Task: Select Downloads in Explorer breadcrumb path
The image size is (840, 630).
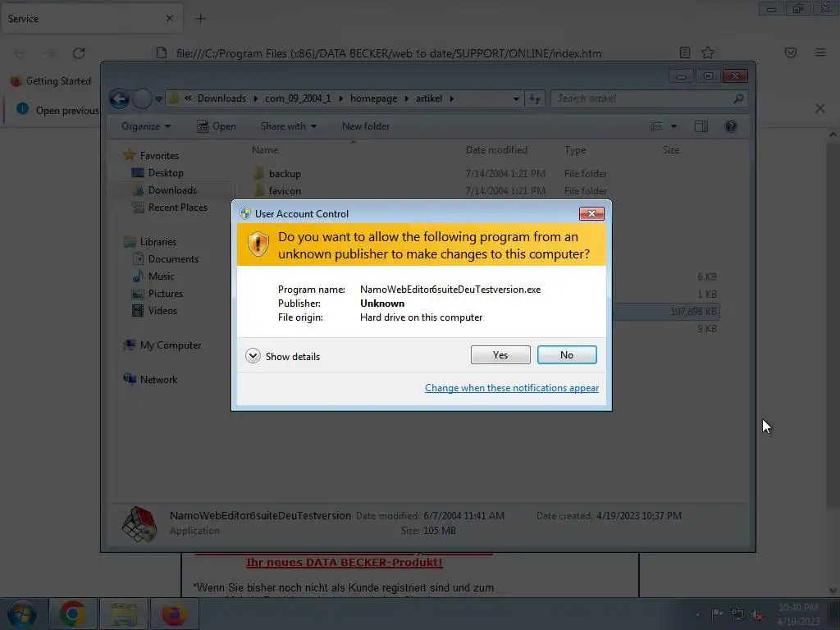Action: coord(221,98)
